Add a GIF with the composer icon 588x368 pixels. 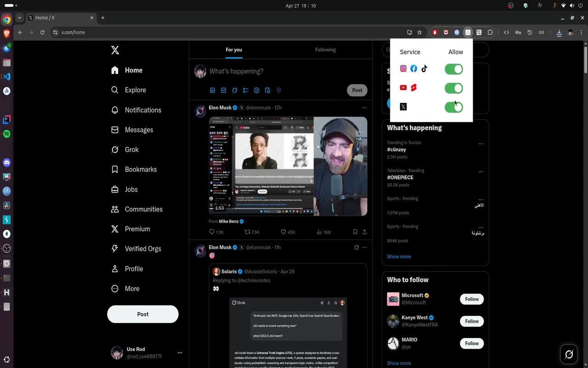(223, 90)
